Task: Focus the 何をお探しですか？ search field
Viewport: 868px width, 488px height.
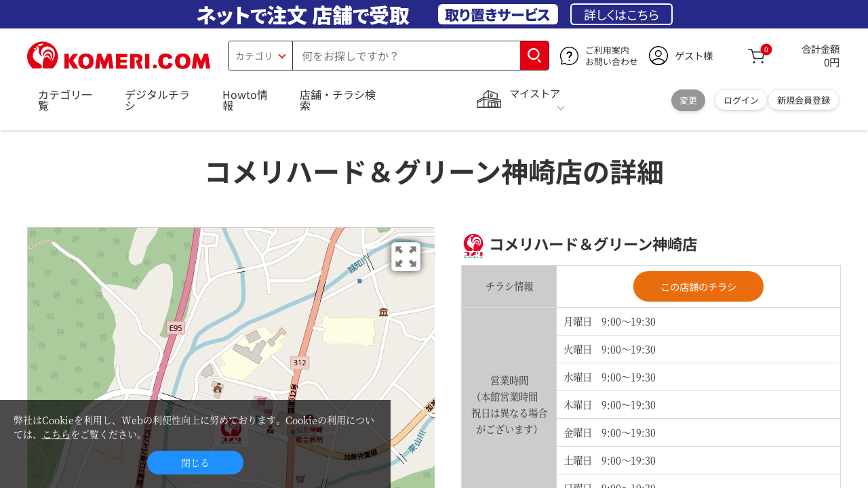Action: 406,56
